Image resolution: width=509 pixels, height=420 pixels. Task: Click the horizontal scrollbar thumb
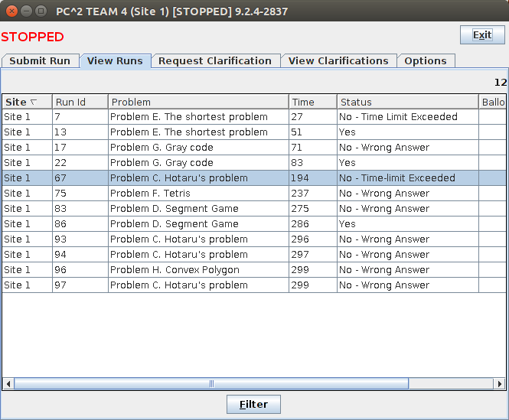point(211,384)
